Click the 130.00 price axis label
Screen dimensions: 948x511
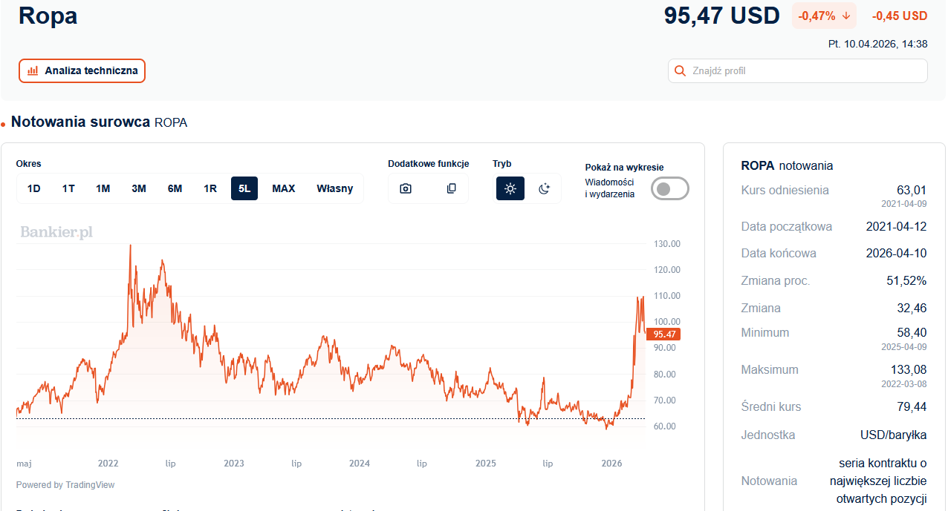click(x=667, y=244)
